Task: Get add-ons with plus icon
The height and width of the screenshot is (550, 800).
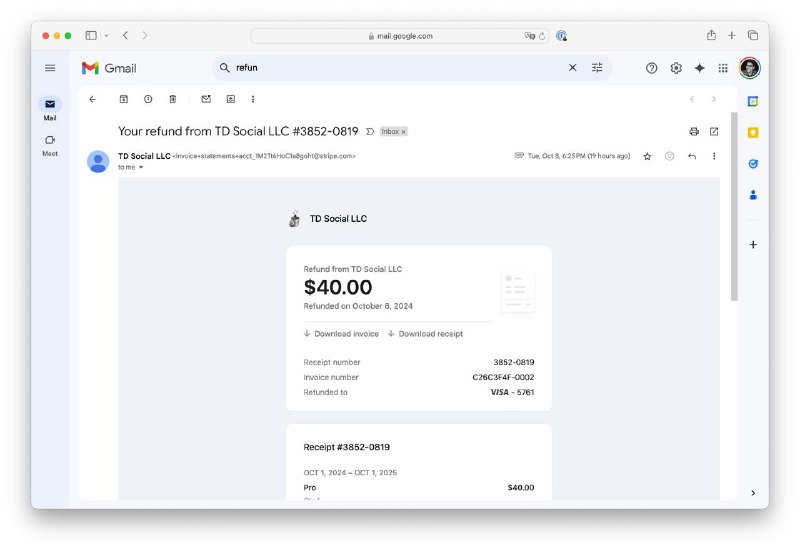Action: 753,244
